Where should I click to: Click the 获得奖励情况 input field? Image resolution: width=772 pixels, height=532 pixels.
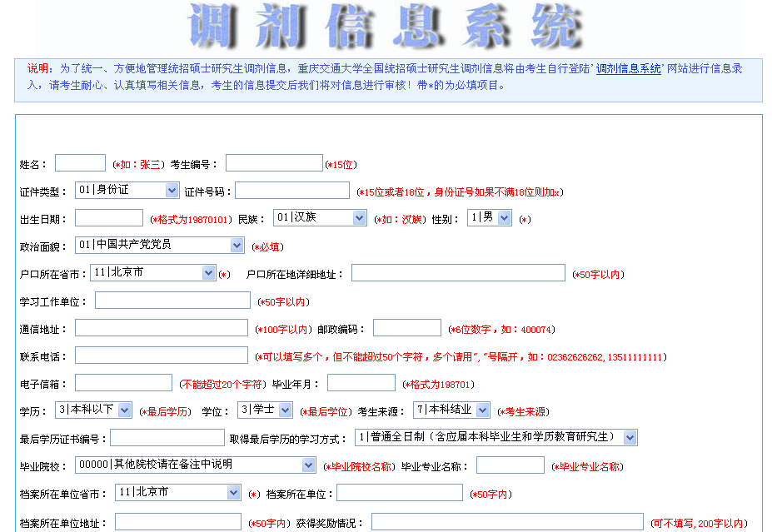(x=508, y=522)
